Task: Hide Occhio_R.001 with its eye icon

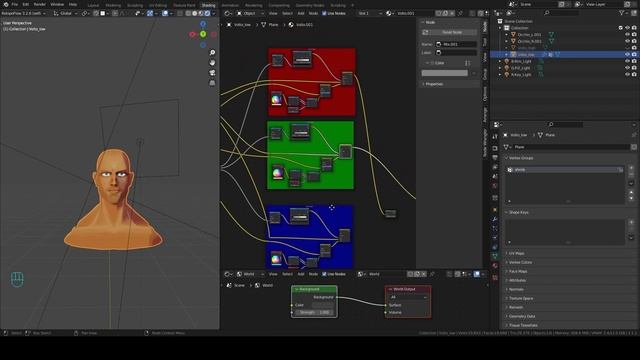Action: (627, 41)
